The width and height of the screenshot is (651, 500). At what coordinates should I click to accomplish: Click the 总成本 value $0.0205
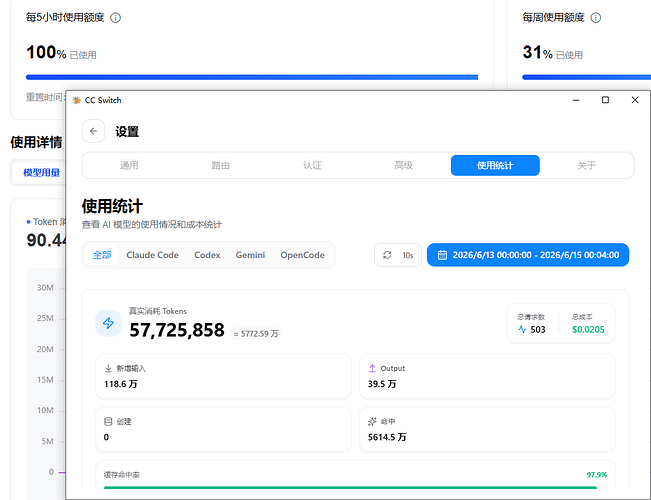coord(588,330)
